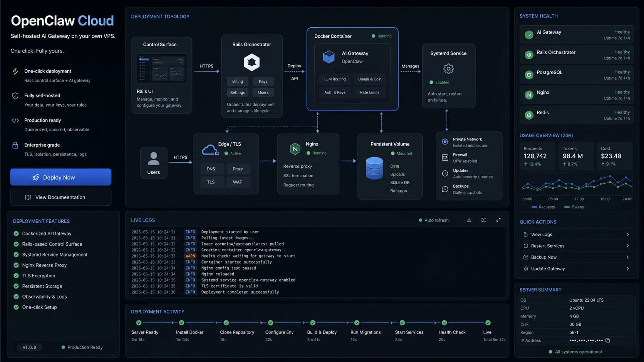The height and width of the screenshot is (362, 644).
Task: Click the Nginx hexagon N icon
Action: pyautogui.click(x=295, y=148)
